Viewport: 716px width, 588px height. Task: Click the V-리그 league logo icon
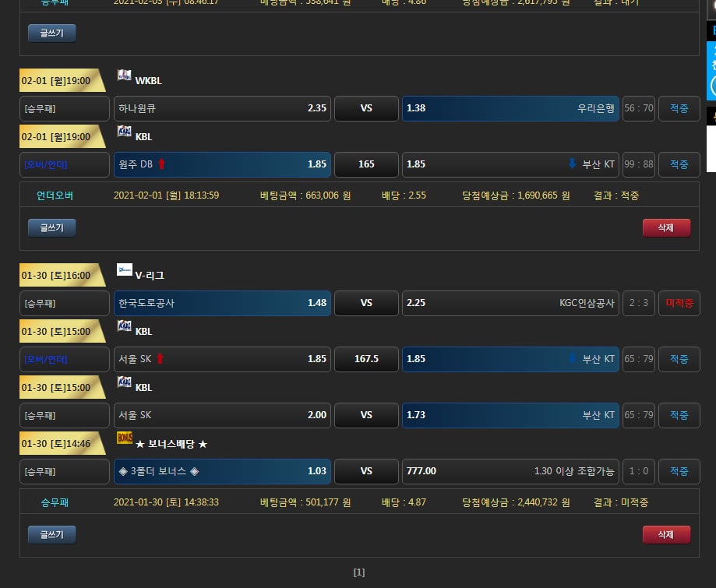(124, 270)
